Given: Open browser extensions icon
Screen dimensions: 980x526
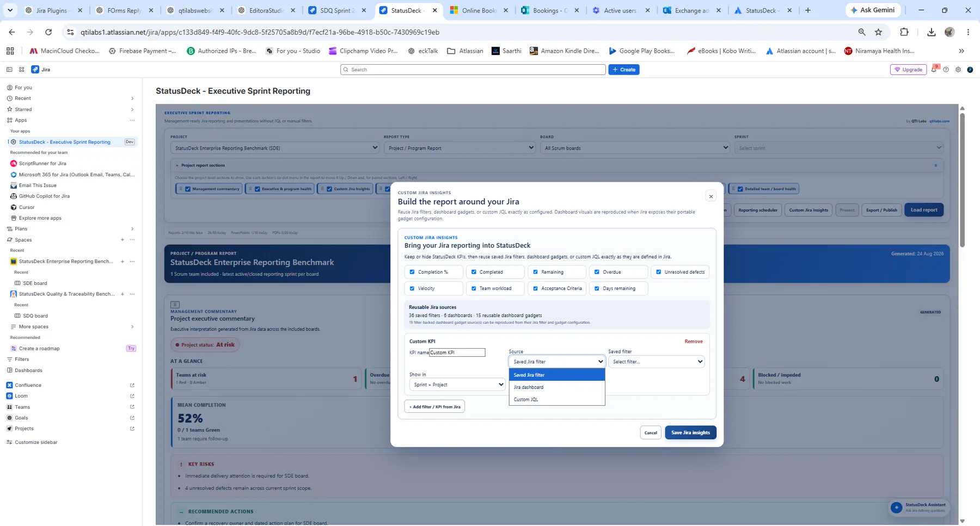Looking at the screenshot, I should (904, 32).
